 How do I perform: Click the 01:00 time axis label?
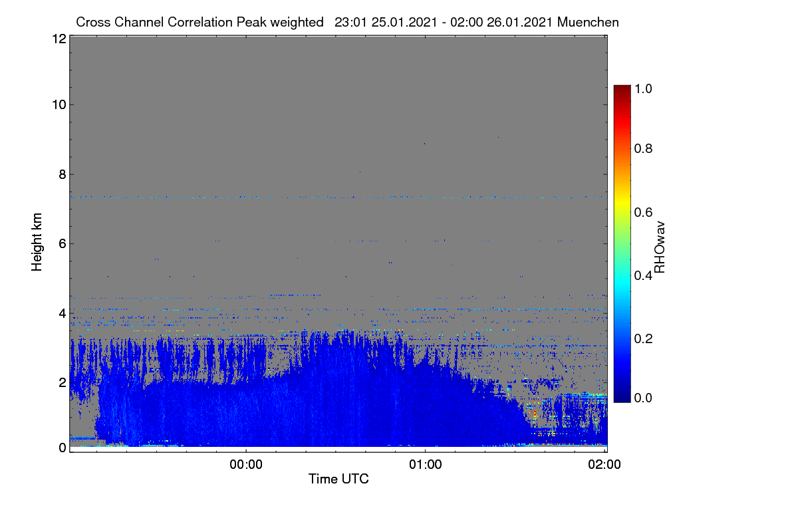click(x=425, y=465)
